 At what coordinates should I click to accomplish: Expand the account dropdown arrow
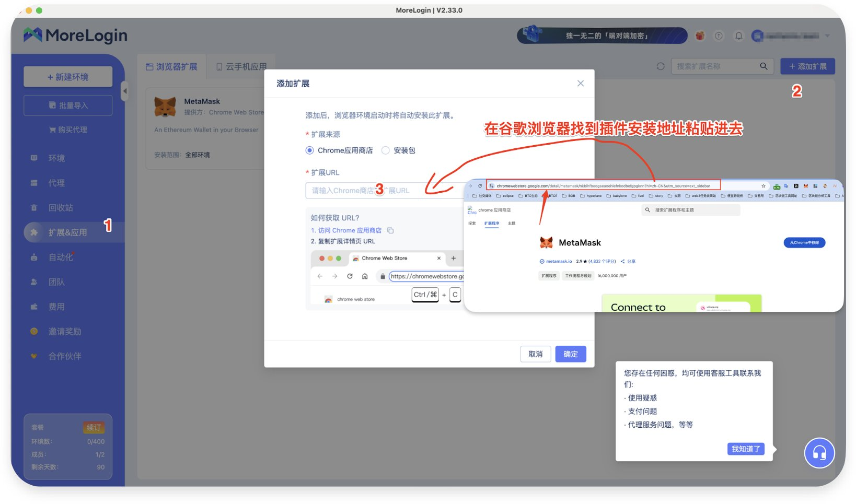[x=827, y=36]
